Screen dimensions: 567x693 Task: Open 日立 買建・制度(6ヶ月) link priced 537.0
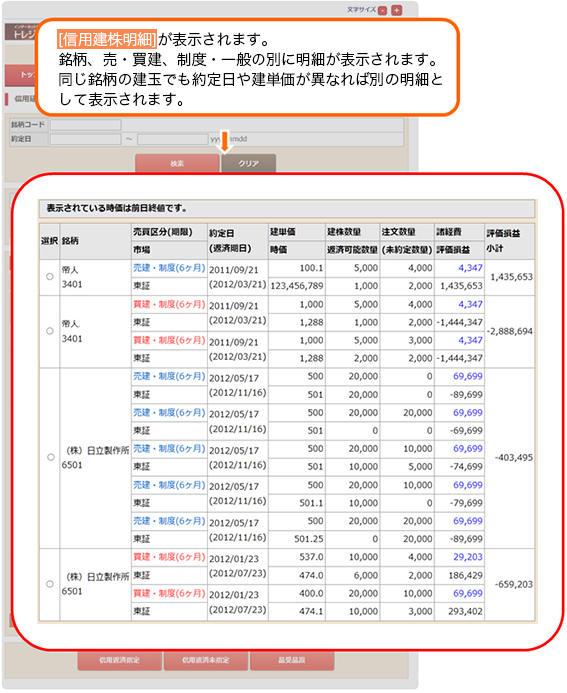pos(169,557)
